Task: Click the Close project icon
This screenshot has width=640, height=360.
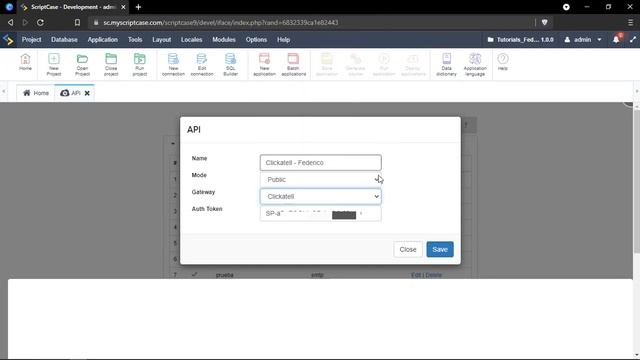Action: point(111,64)
